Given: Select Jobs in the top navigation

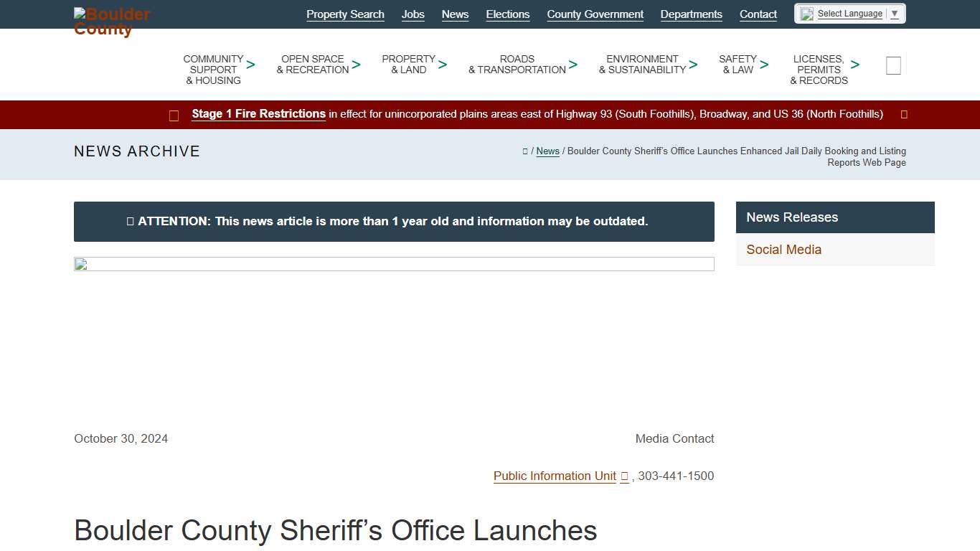Looking at the screenshot, I should point(413,14).
